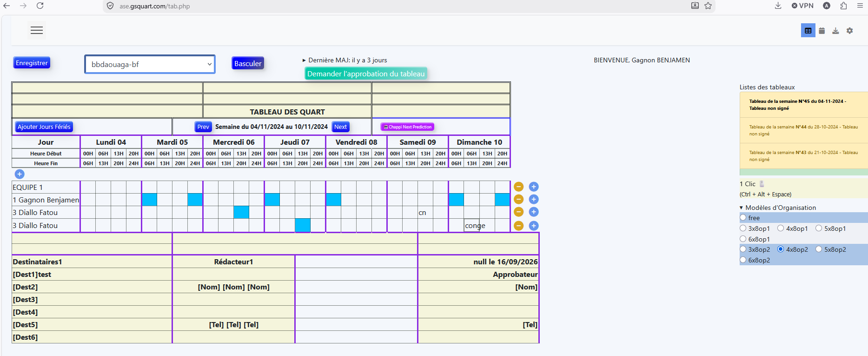Viewport: 868px width, 356px height.
Task: Open Tableau de la semaine N°44
Action: [x=803, y=130]
